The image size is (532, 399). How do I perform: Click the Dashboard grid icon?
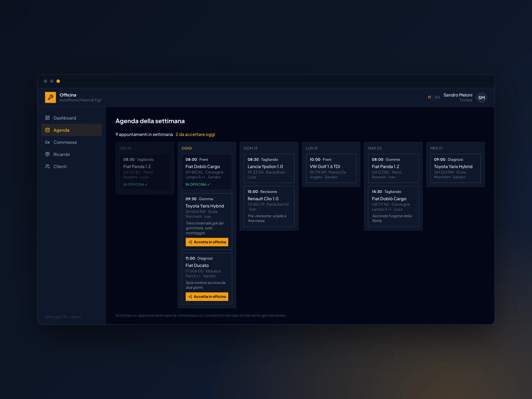point(48,118)
